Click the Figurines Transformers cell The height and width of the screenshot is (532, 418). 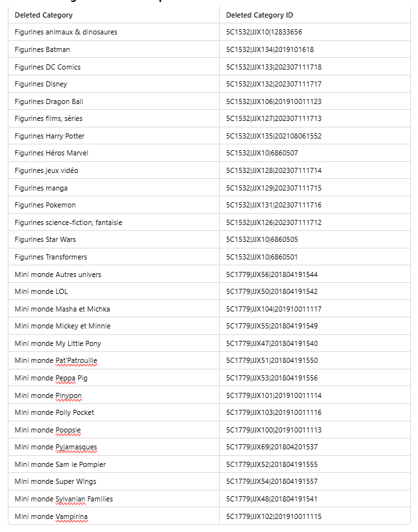51,257
